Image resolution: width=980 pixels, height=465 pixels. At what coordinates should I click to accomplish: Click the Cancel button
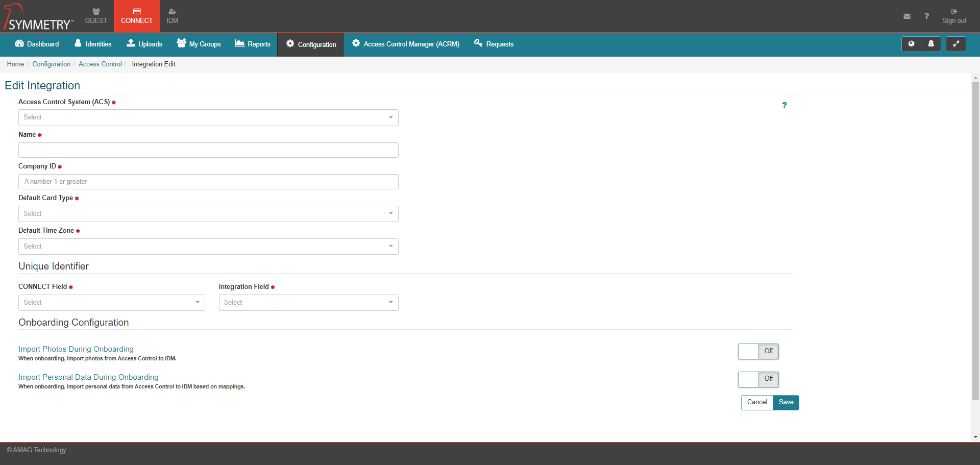point(757,402)
